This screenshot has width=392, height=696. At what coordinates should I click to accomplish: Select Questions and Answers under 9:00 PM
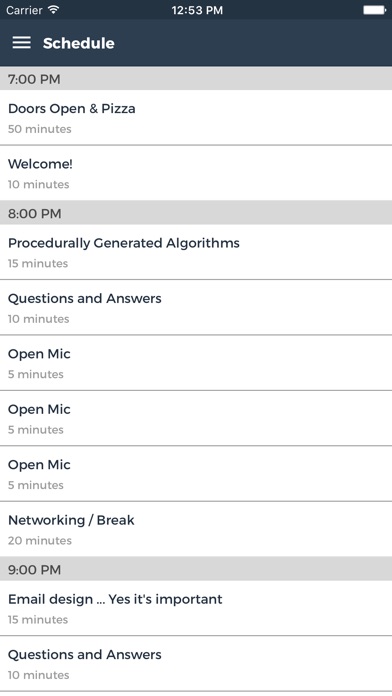[x=196, y=664]
